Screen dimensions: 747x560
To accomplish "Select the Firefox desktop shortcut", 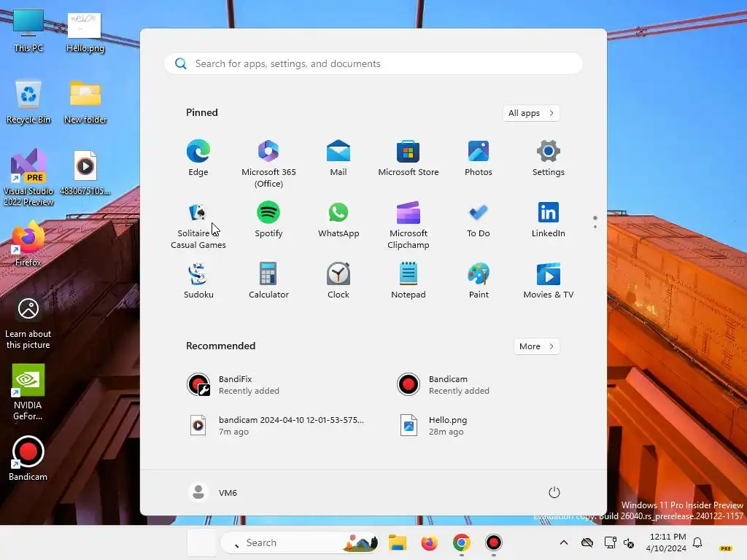I will point(28,244).
